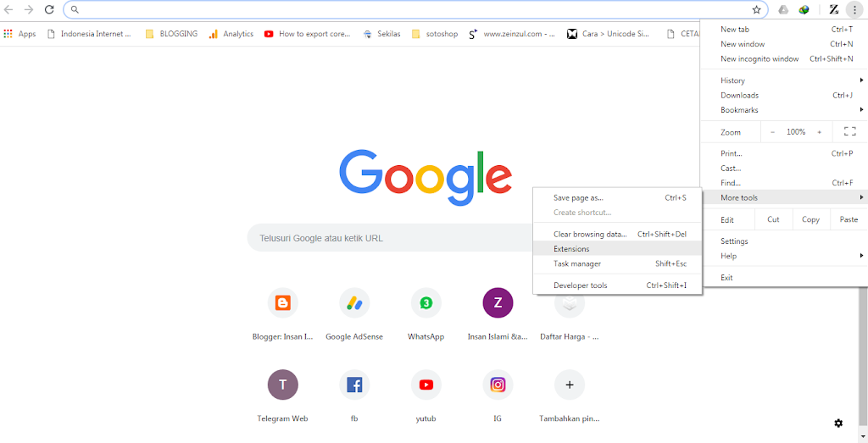Screen dimensions: 868x443
Task: Choose New tab from the menu
Action: coord(784,30)
